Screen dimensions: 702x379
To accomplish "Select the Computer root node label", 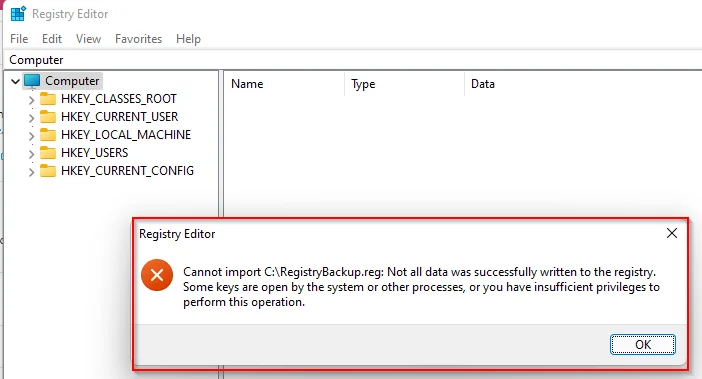I will [72, 81].
